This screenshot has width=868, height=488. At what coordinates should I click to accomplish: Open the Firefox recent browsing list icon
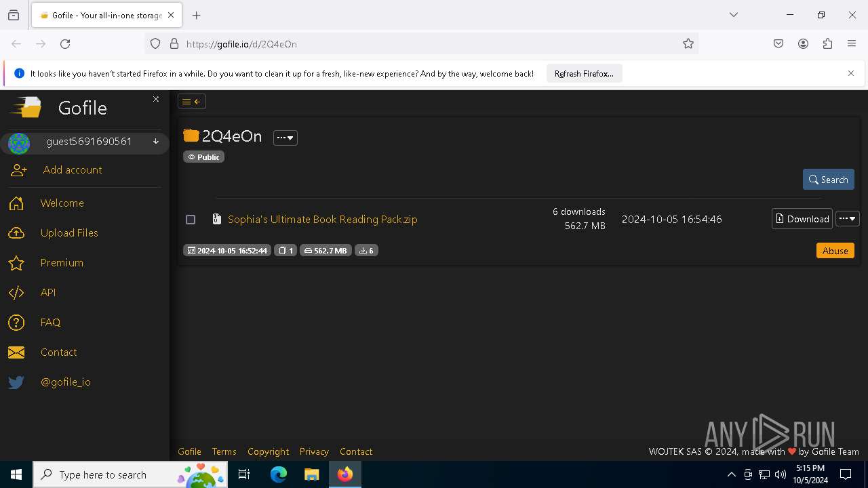14,15
